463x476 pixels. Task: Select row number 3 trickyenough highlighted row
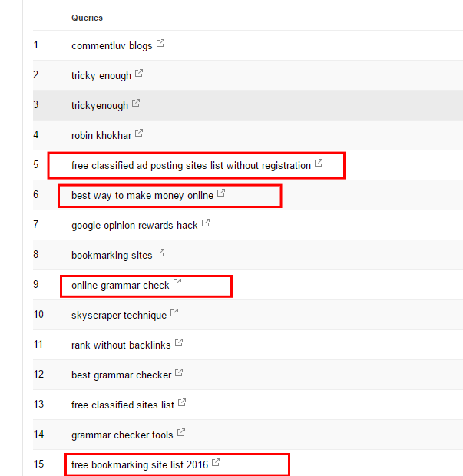coord(248,105)
